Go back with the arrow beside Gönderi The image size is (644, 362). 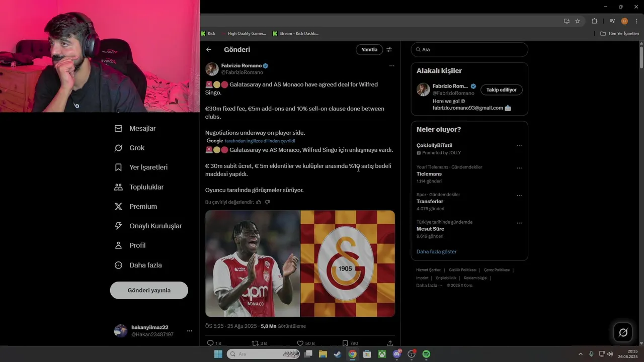[x=209, y=50]
